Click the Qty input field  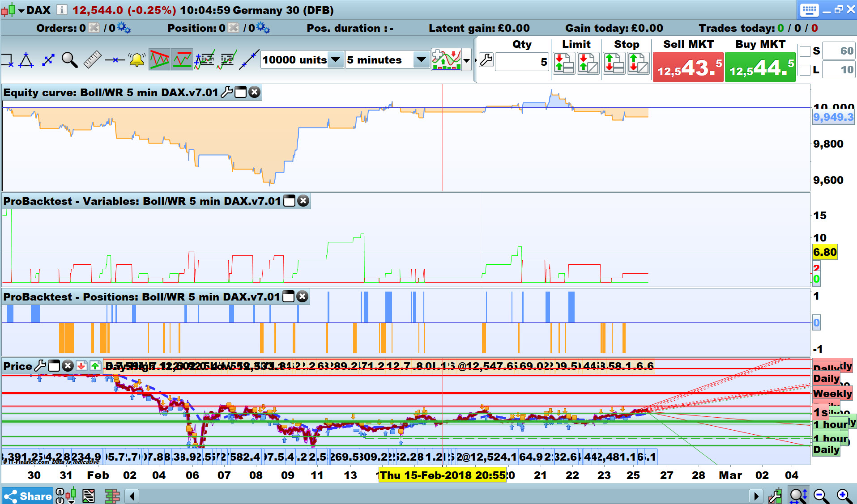point(522,62)
